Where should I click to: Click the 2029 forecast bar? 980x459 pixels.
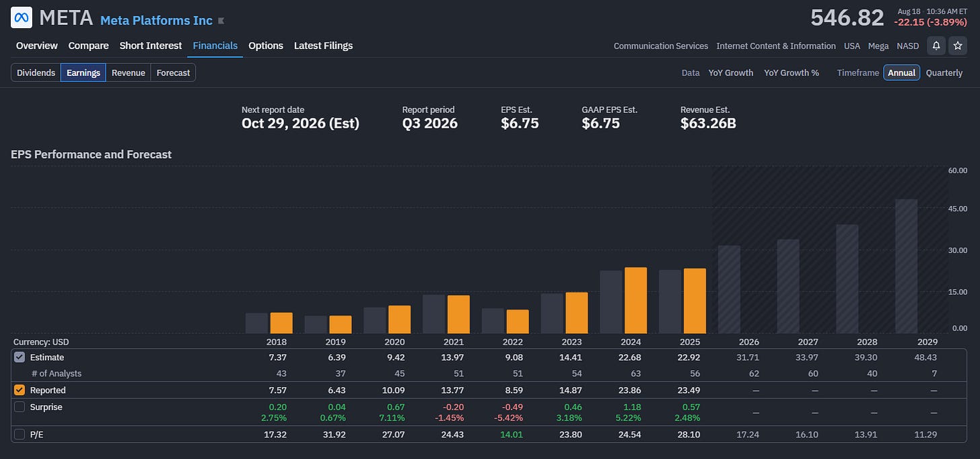tap(907, 266)
